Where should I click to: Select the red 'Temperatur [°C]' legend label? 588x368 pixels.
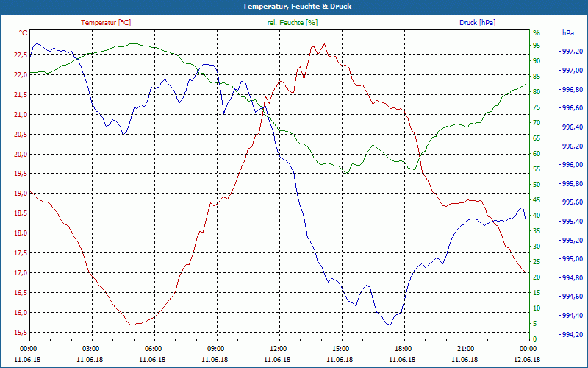[106, 23]
